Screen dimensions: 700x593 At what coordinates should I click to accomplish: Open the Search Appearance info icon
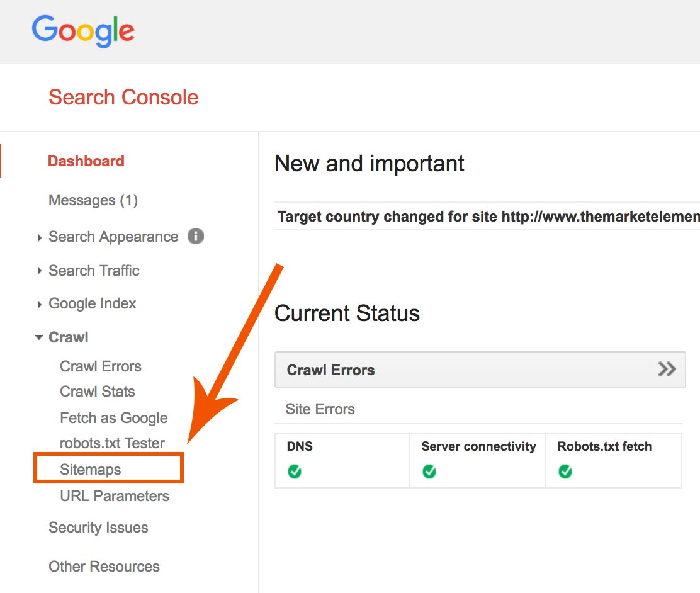pyautogui.click(x=196, y=236)
